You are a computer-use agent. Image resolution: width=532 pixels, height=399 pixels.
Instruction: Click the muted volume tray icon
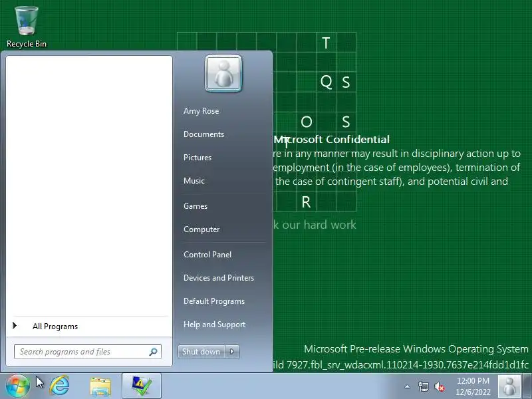coord(440,387)
